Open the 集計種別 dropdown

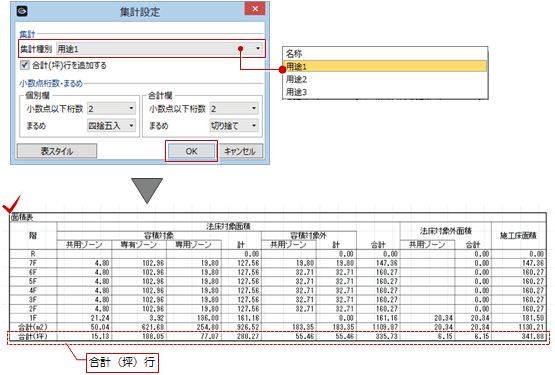(160, 49)
